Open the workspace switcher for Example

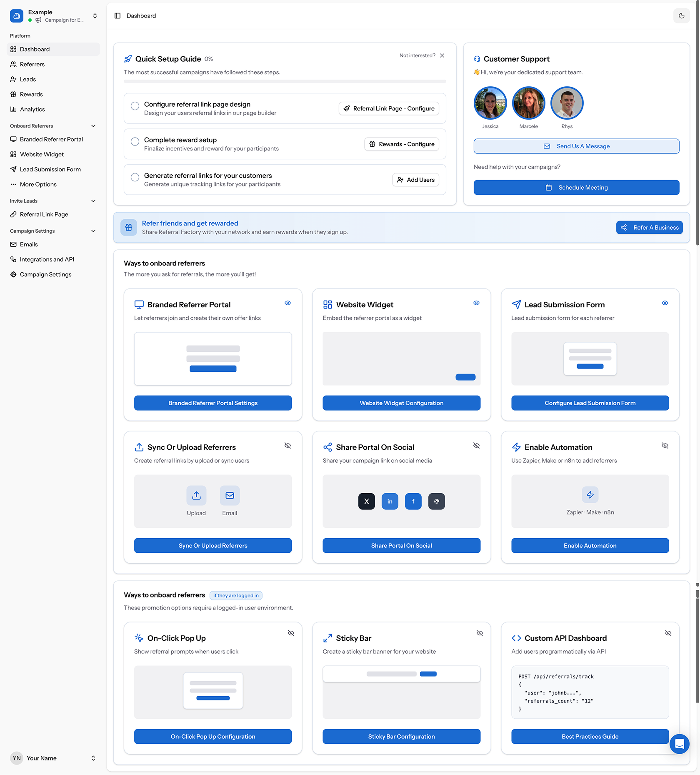coord(95,15)
